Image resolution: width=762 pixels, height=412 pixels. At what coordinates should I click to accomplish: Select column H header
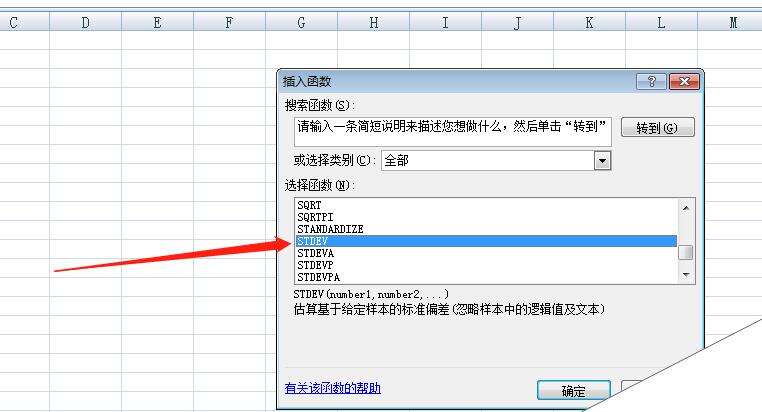(x=373, y=22)
